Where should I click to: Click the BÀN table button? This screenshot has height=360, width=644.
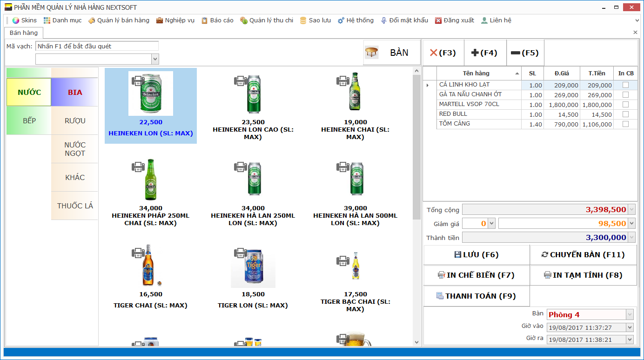coord(392,53)
